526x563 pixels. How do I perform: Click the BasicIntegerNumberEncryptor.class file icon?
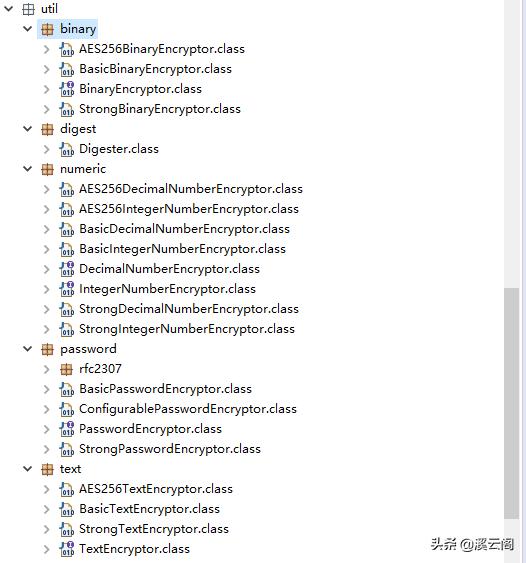[67, 250]
